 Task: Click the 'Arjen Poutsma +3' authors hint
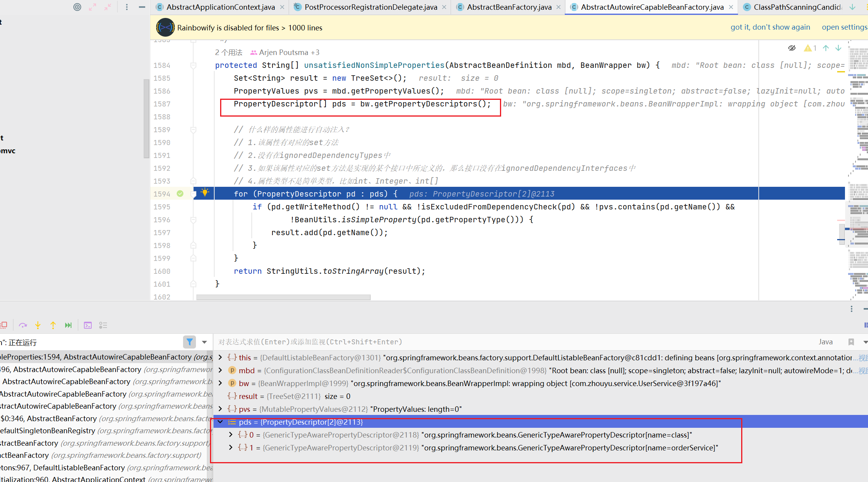(x=285, y=52)
